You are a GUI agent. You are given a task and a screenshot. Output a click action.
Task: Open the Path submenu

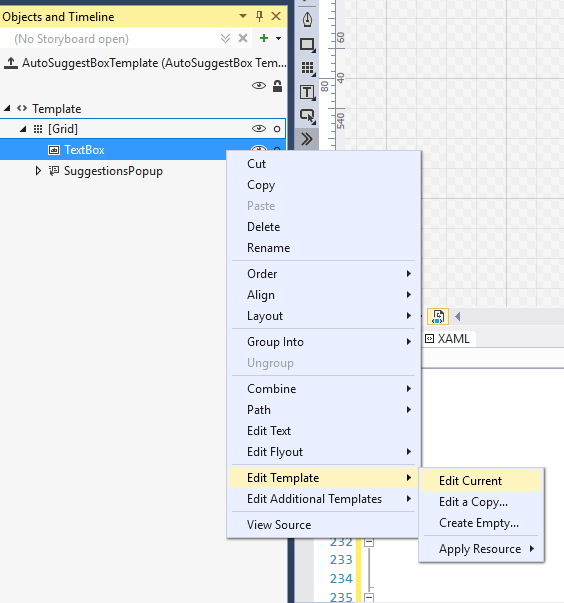click(324, 410)
